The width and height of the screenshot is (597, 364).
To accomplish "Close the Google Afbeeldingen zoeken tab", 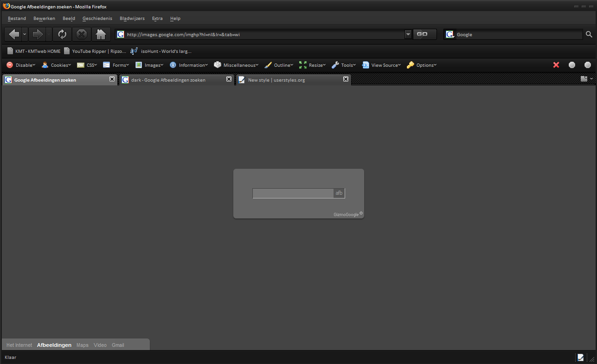I will click(x=112, y=79).
